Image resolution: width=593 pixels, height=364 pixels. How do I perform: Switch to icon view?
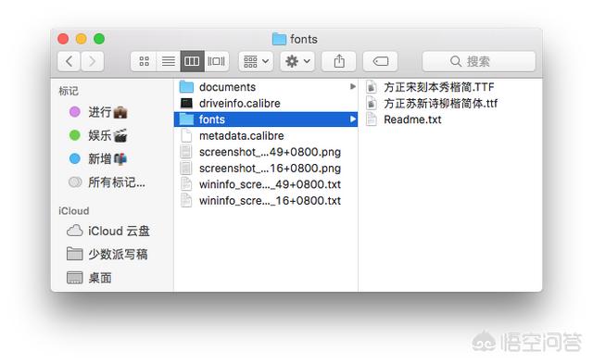pyautogui.click(x=144, y=61)
